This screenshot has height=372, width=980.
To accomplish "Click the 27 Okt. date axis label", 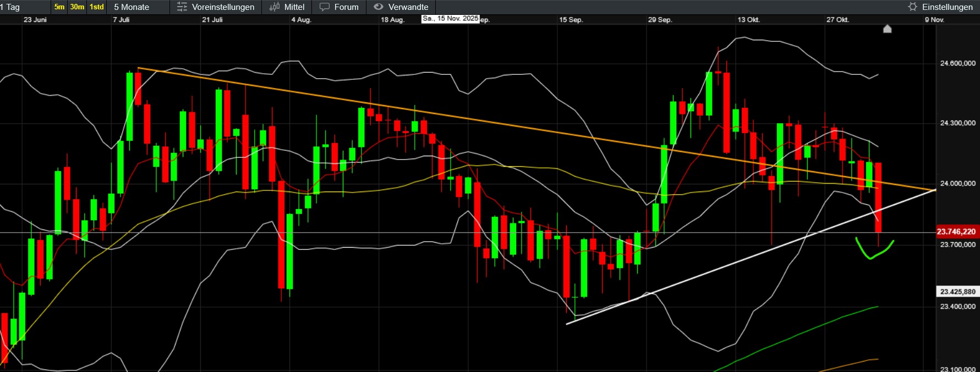I will [837, 20].
